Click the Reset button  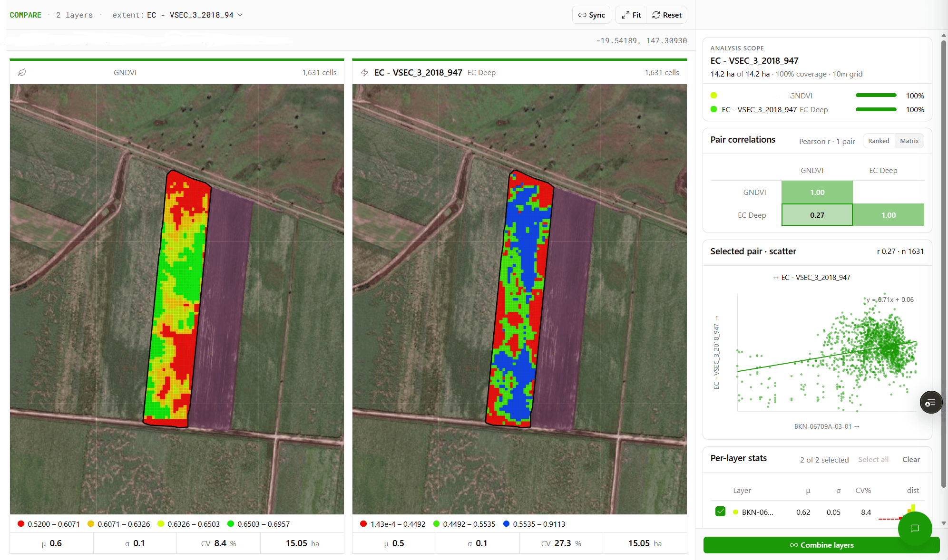667,15
